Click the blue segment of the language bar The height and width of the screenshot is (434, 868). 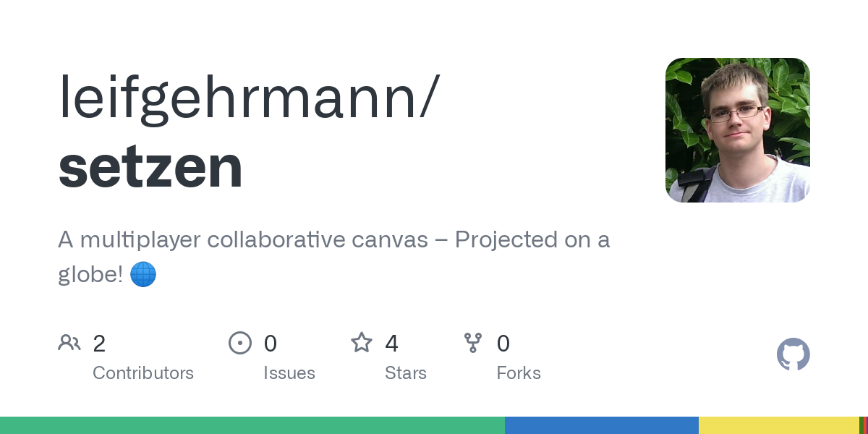tap(601, 425)
